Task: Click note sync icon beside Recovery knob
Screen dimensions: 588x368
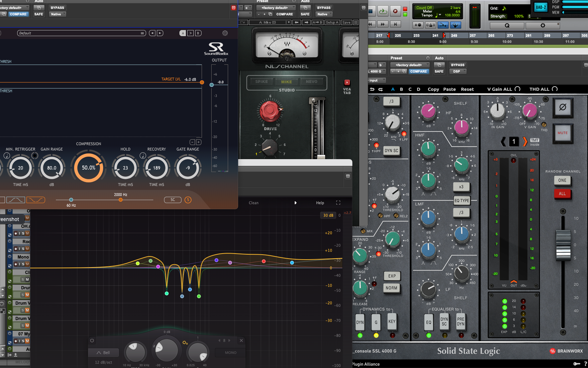Action: 143,155
